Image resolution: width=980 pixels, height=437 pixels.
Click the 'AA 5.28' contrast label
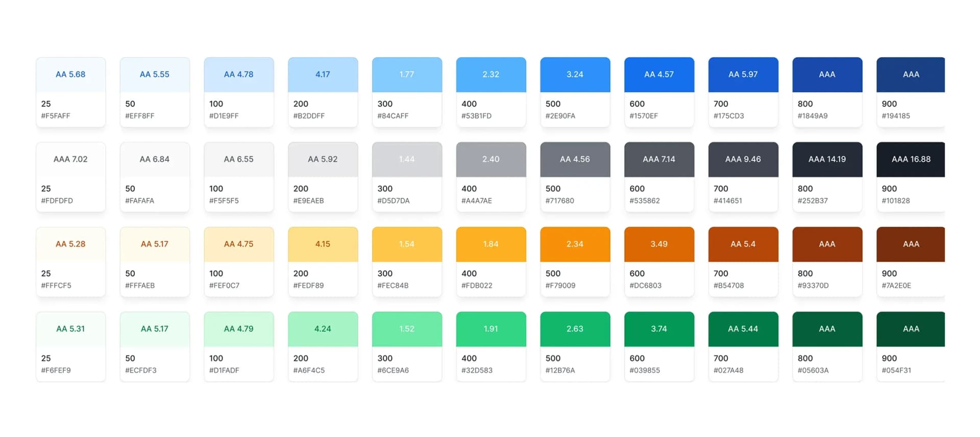70,244
